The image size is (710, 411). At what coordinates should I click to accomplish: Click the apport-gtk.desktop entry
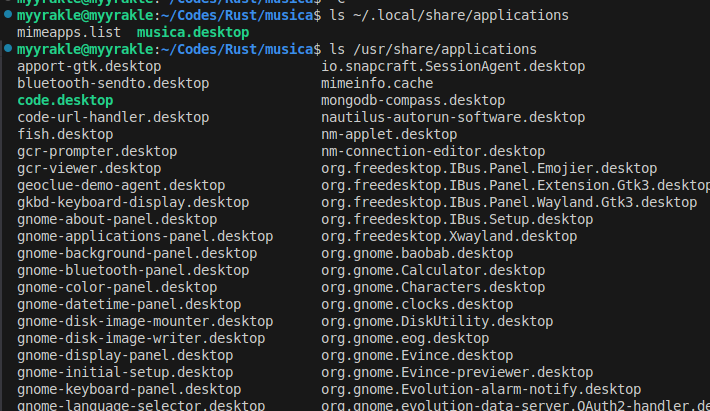pos(89,67)
